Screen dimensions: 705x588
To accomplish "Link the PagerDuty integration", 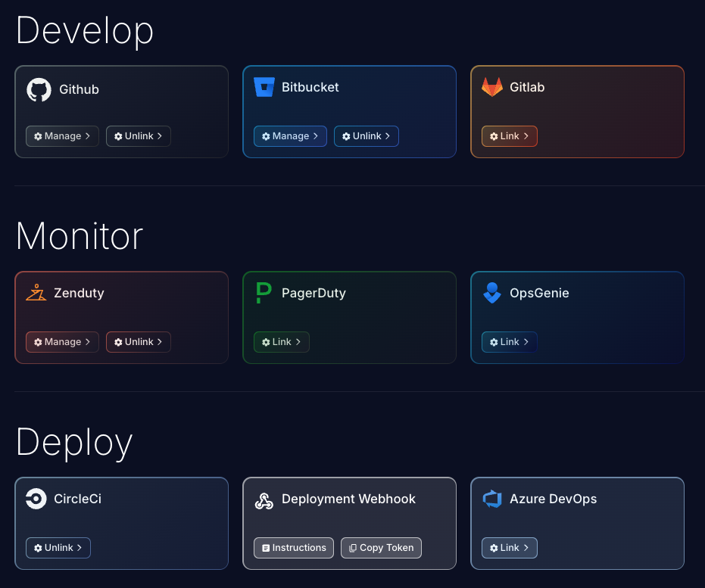I will [282, 342].
